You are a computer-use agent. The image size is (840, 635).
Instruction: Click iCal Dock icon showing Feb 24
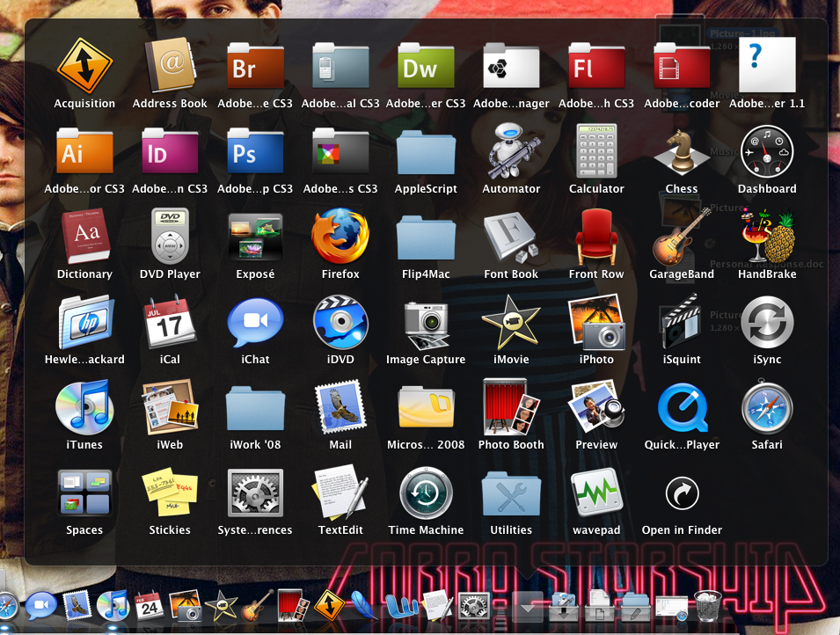point(149,605)
